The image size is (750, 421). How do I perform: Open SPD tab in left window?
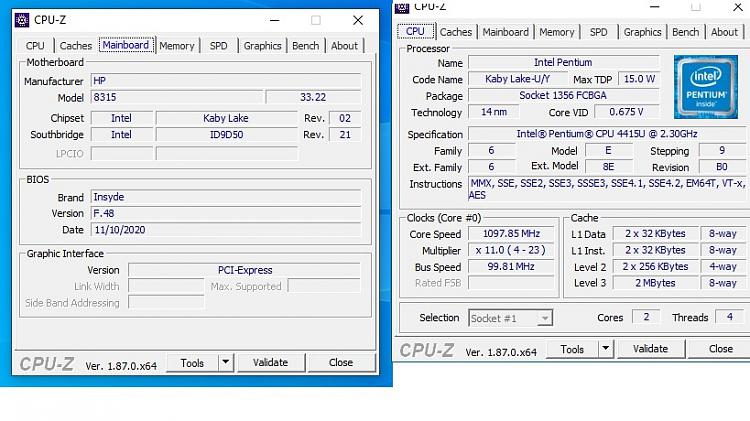[x=219, y=46]
